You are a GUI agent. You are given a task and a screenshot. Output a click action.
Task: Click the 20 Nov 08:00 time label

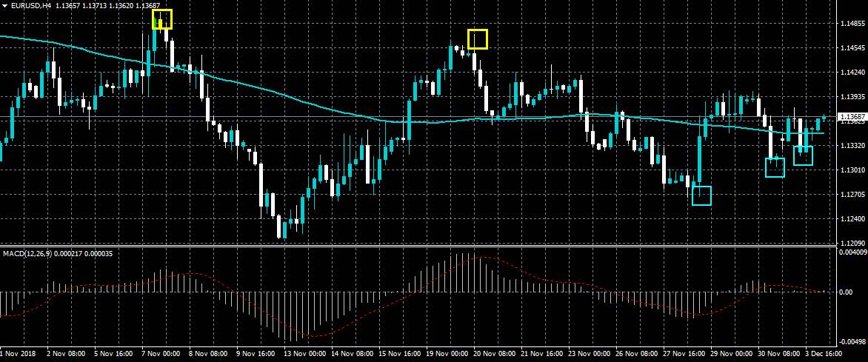pyautogui.click(x=494, y=353)
